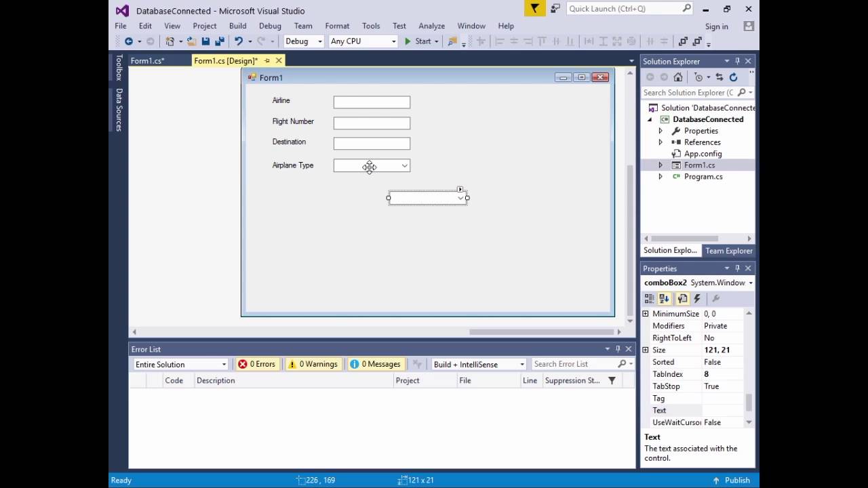Click Sync with Active Document icon
The width and height of the screenshot is (868, 488).
click(x=719, y=77)
